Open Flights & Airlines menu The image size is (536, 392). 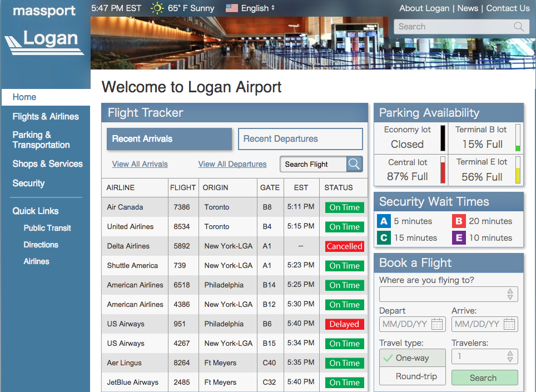(x=46, y=117)
